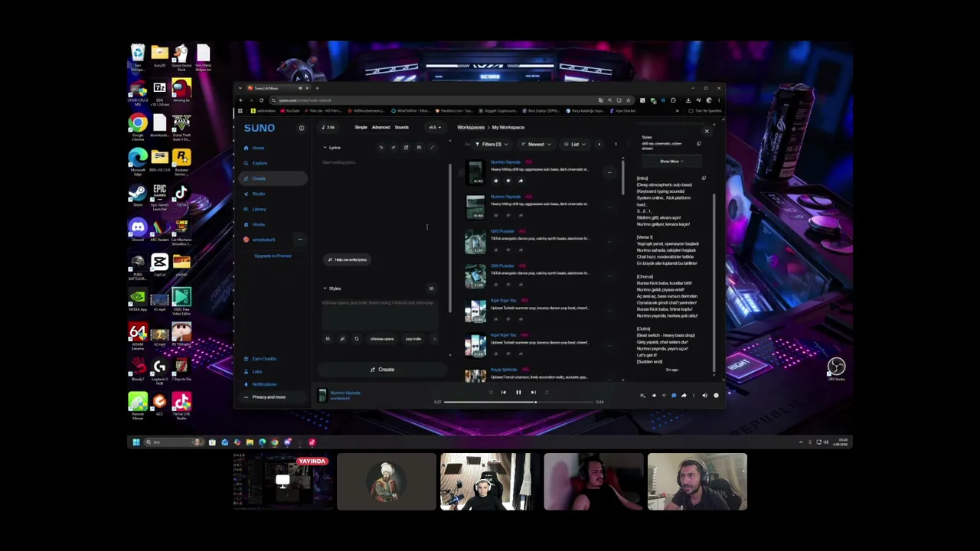Screen dimensions: 980x551
Task: Collapse the Lyrics section
Action: pos(332,148)
